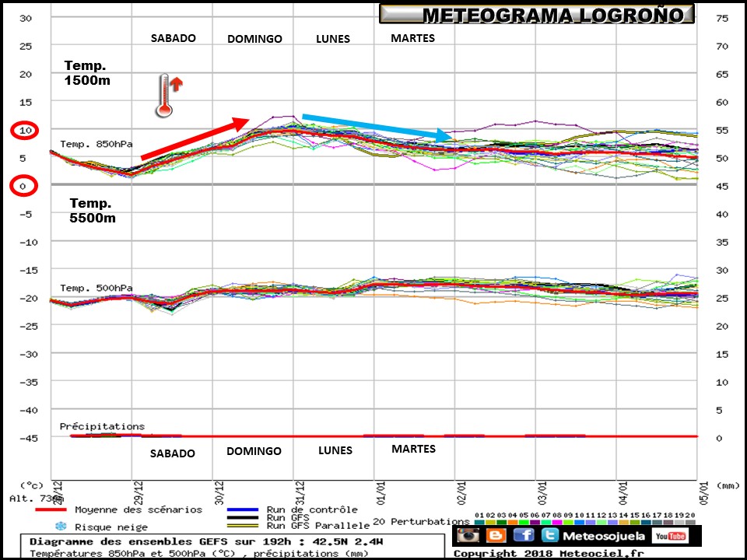The height and width of the screenshot is (560, 747).
Task: Click the red Moyenne des scénarios line sample
Action: [51, 510]
